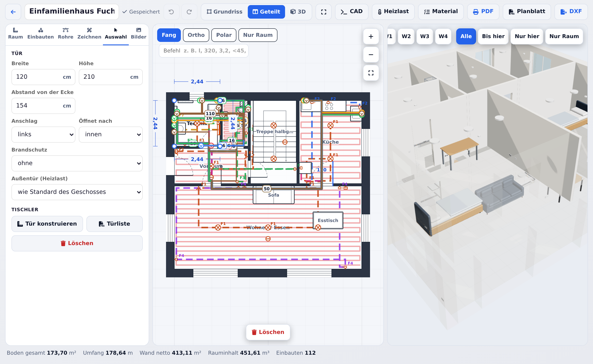The height and width of the screenshot is (364, 593).
Task: Switch to the Rohre tab
Action: point(65,33)
